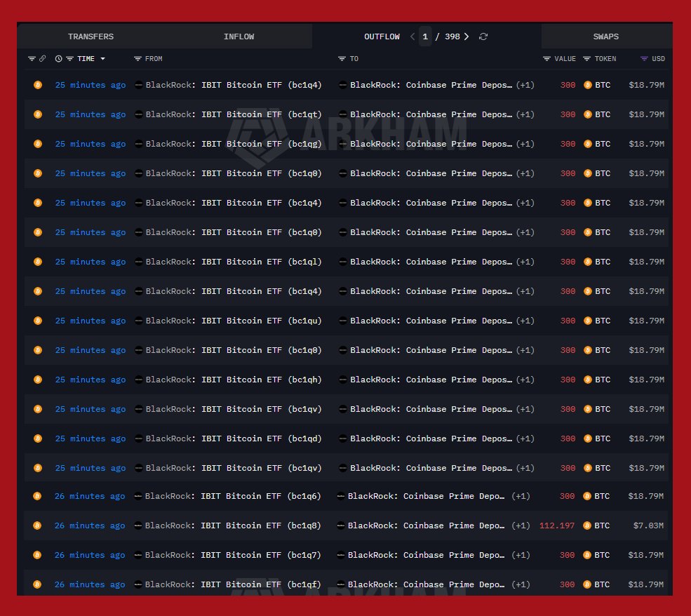
Task: Click the Bitcoin icon in bc1qg row
Action: pyautogui.click(x=38, y=144)
